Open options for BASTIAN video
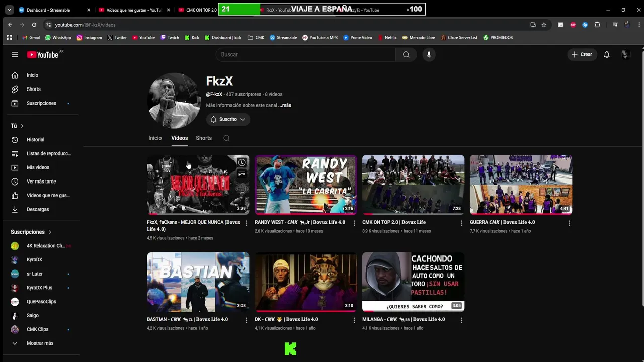 click(246, 320)
